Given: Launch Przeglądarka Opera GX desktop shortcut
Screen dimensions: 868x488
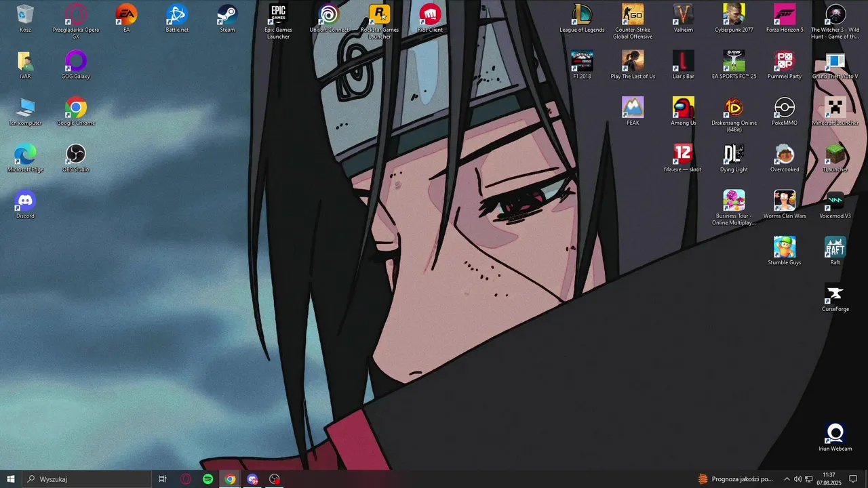Looking at the screenshot, I should (x=76, y=22).
